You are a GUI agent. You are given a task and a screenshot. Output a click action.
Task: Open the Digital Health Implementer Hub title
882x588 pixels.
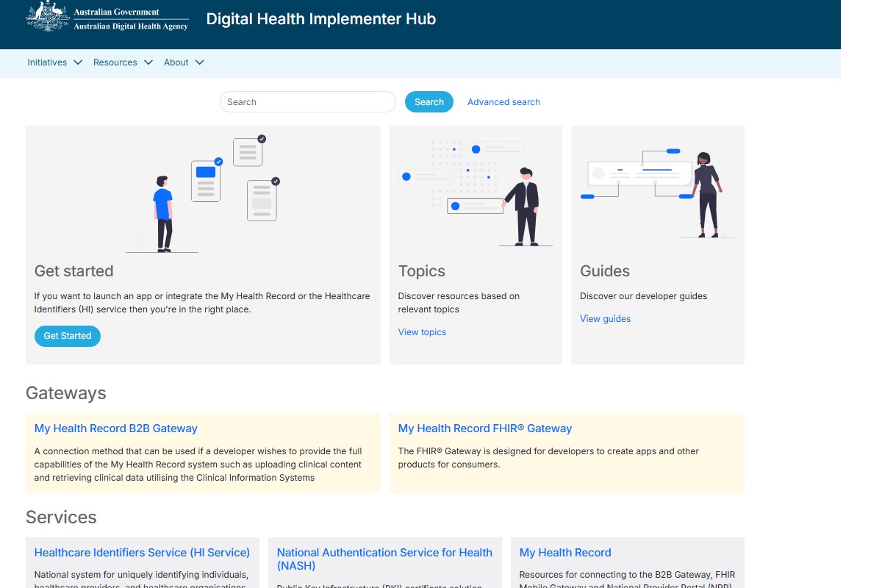click(321, 19)
